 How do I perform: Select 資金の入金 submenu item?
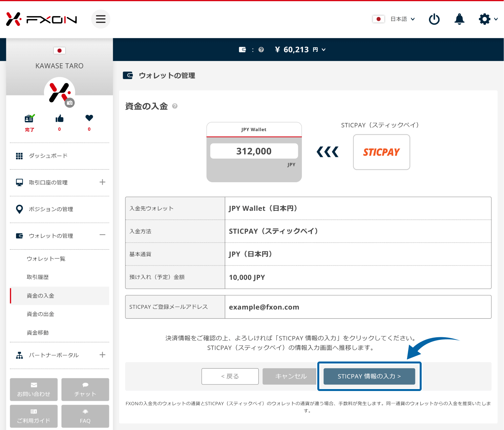(x=59, y=296)
